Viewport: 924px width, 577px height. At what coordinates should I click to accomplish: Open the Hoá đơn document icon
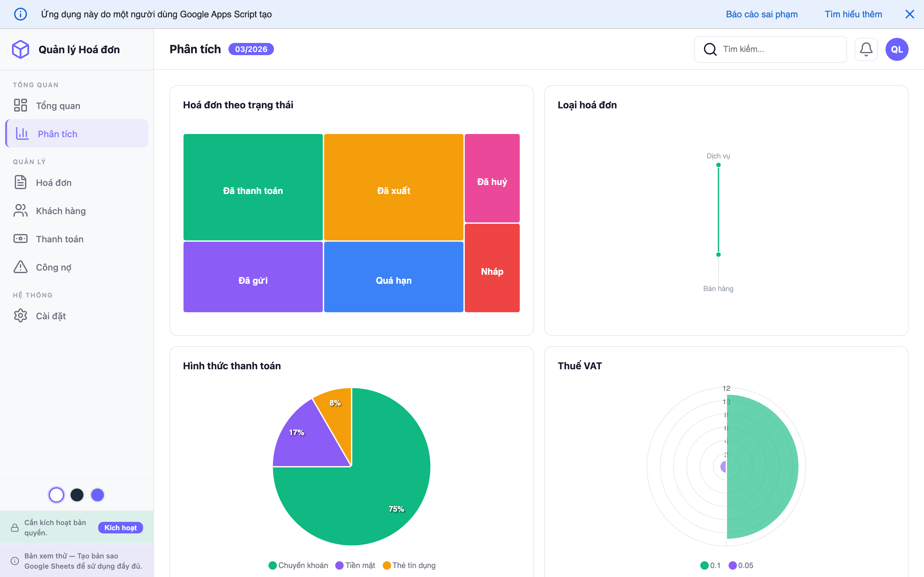tap(20, 182)
